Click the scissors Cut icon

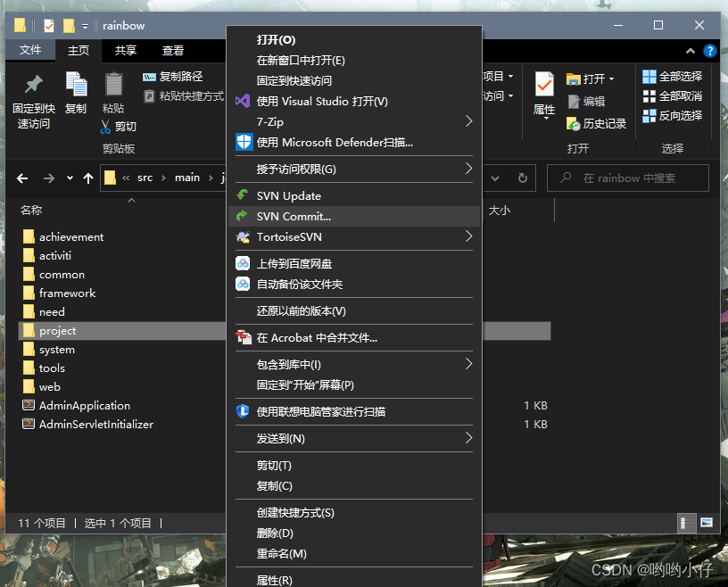[105, 127]
